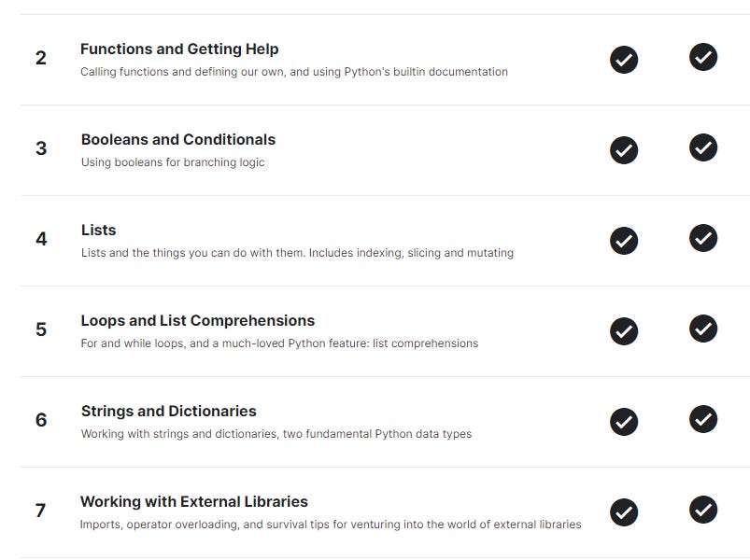This screenshot has height=560, width=750.
Task: Click the tutorial checkmark for Functions and Getting Help
Action: [x=623, y=60]
